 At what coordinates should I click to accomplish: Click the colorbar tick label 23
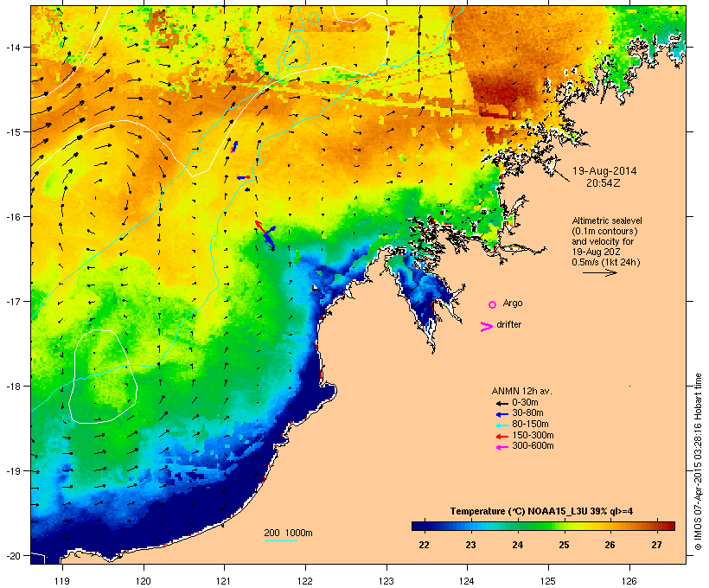click(470, 545)
